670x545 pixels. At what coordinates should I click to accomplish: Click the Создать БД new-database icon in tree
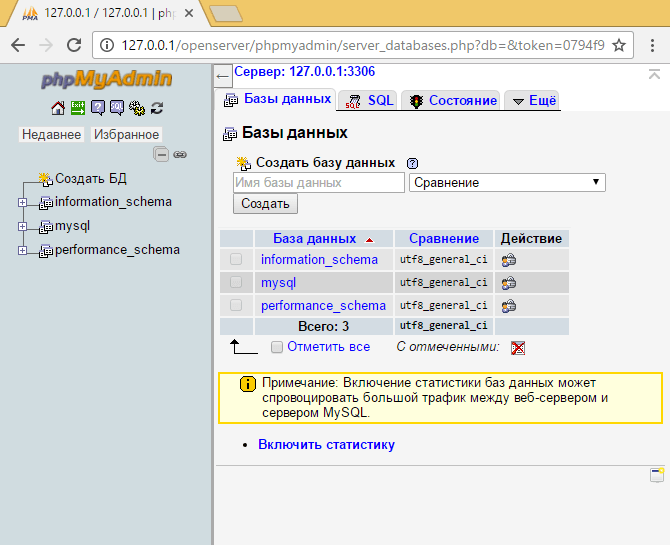pos(46,179)
